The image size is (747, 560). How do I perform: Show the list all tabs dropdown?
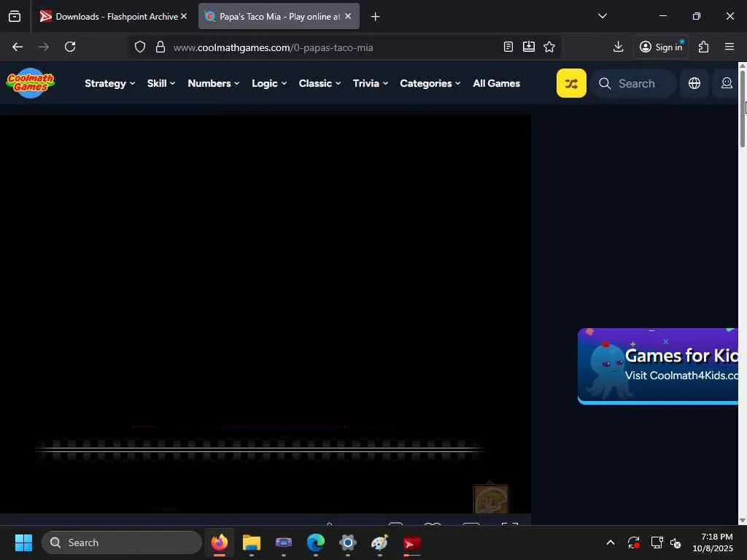602,16
